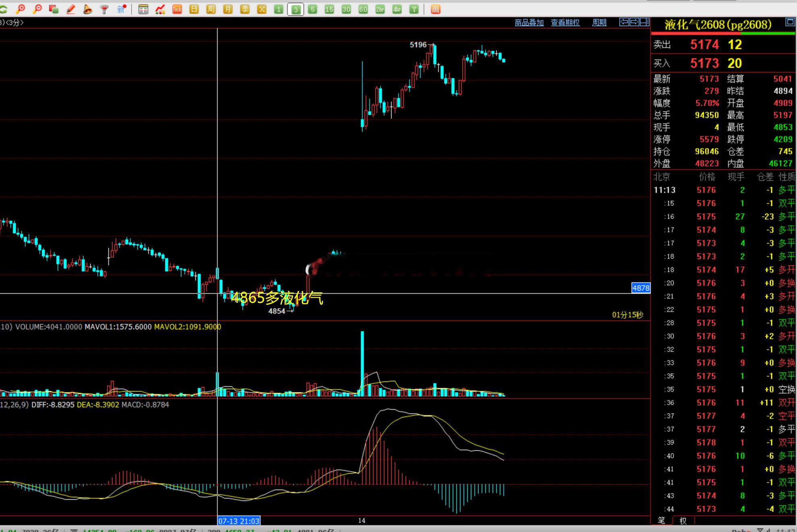Open the alert bell icon
Screen dimensions: 797x532
tap(87, 9)
